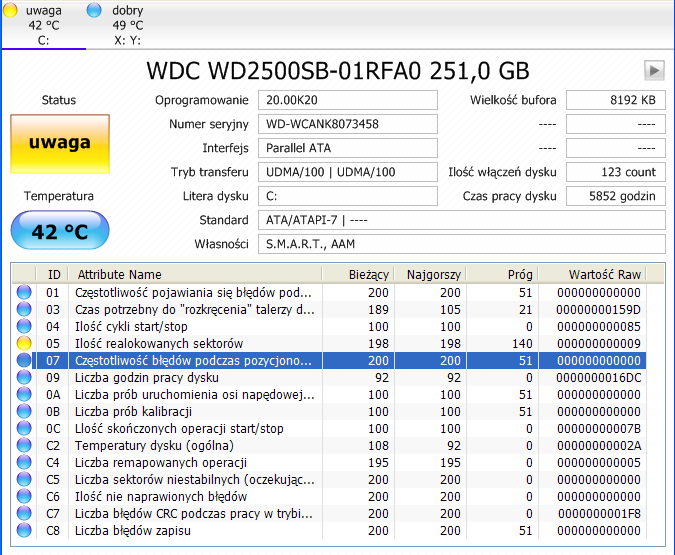Click the 123 count power-on field
675x555 pixels.
[x=616, y=172]
